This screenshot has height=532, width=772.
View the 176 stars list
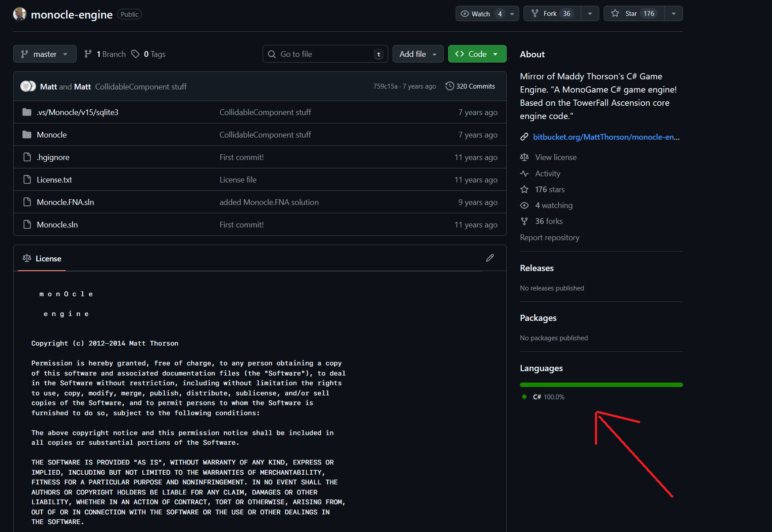pyautogui.click(x=550, y=190)
